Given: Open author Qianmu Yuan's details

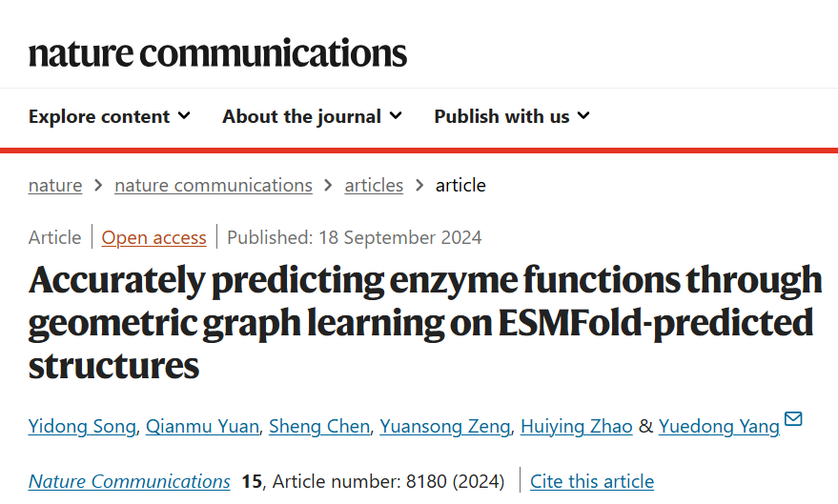Looking at the screenshot, I should [x=202, y=427].
